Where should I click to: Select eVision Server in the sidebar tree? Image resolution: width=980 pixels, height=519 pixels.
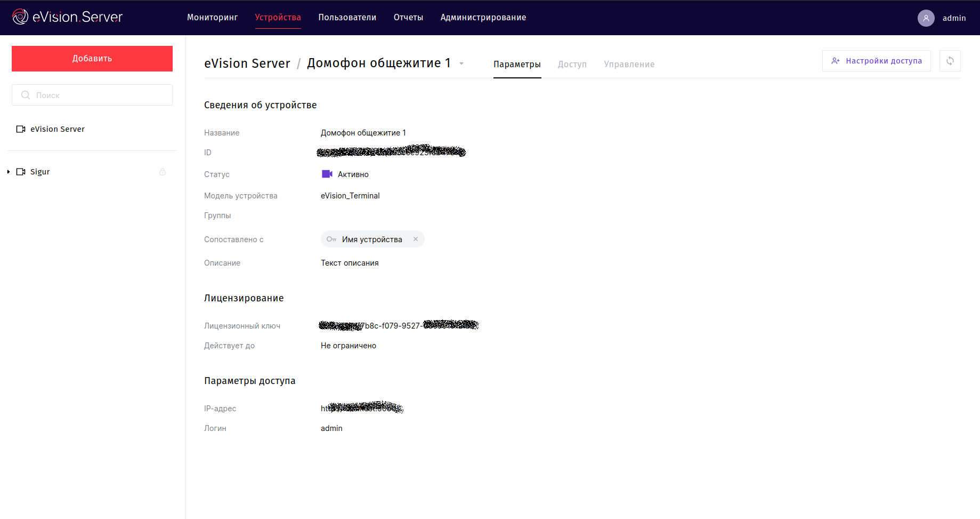tap(58, 129)
